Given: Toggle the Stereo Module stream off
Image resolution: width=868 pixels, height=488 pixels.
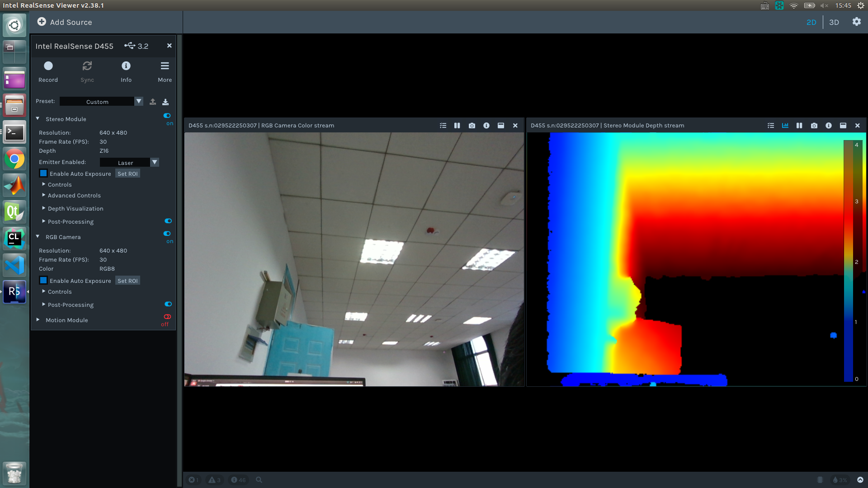Looking at the screenshot, I should point(167,116).
